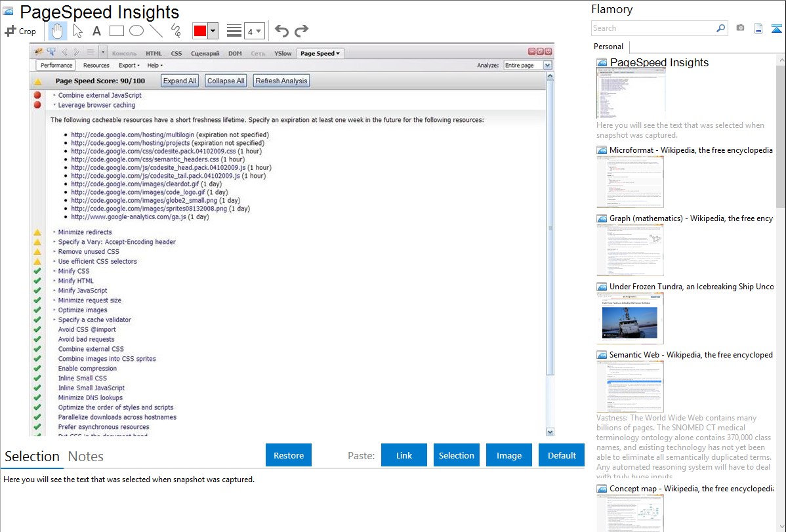This screenshot has width=786, height=532.
Task: Click the Selection paste button
Action: tap(456, 455)
